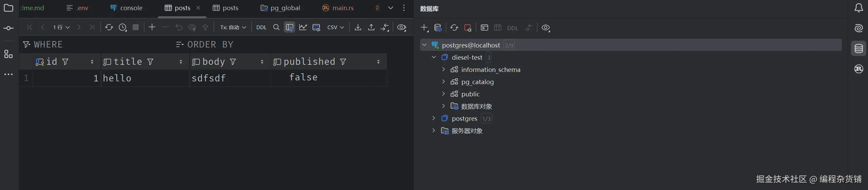Delete the selected row with minus

point(165,27)
